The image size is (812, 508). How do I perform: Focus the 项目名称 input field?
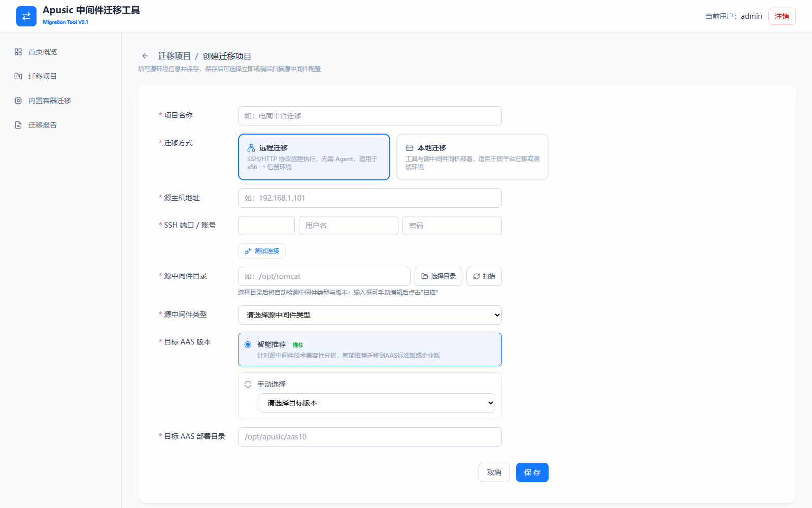(370, 116)
